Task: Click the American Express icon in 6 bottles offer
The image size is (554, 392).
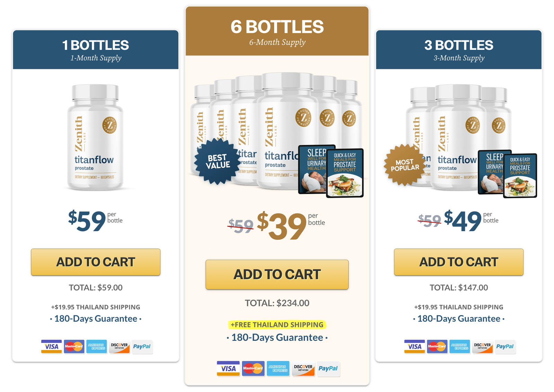Action: [278, 368]
